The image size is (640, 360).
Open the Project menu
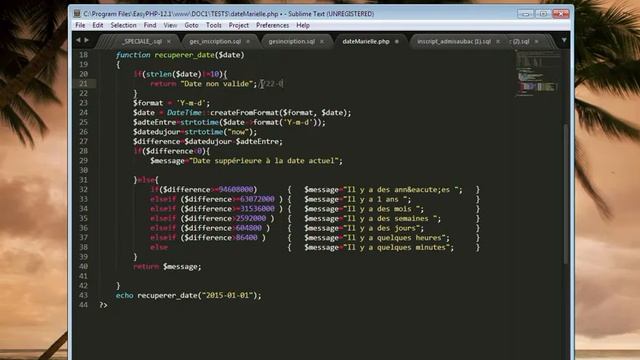[x=238, y=25]
